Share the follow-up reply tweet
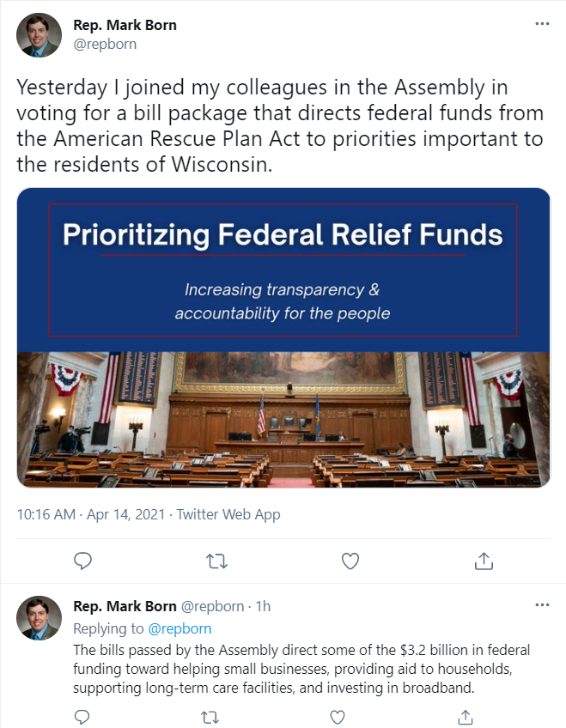 point(466,717)
